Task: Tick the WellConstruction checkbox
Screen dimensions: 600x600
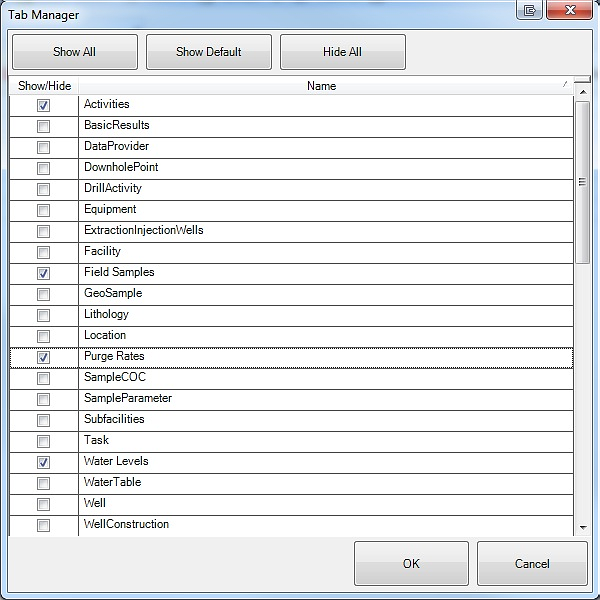Action: (x=43, y=525)
